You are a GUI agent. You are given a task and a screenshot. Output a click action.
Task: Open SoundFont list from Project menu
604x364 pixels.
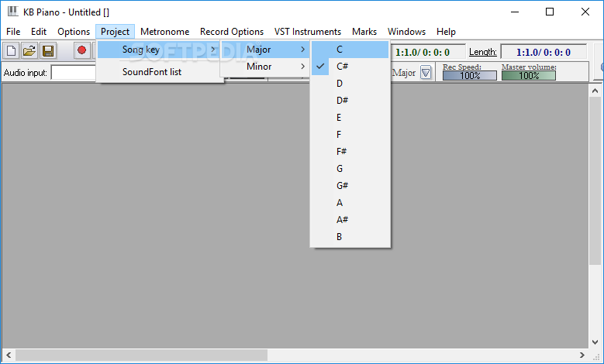(160, 72)
